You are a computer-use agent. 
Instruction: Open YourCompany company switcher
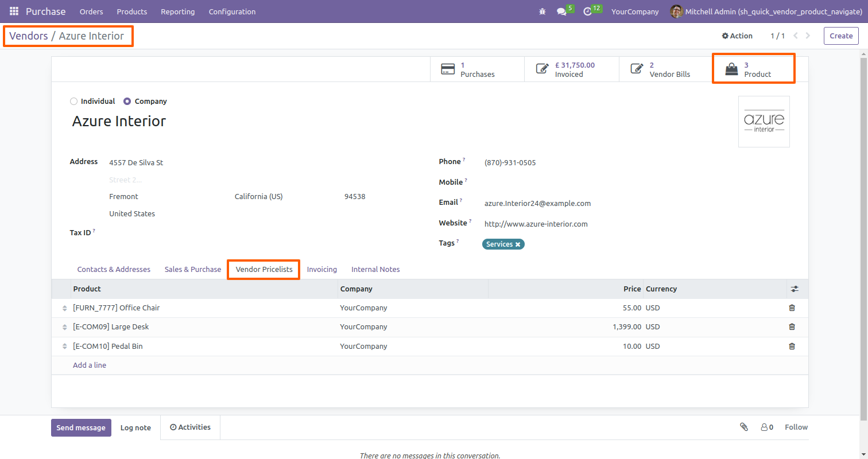click(x=635, y=11)
